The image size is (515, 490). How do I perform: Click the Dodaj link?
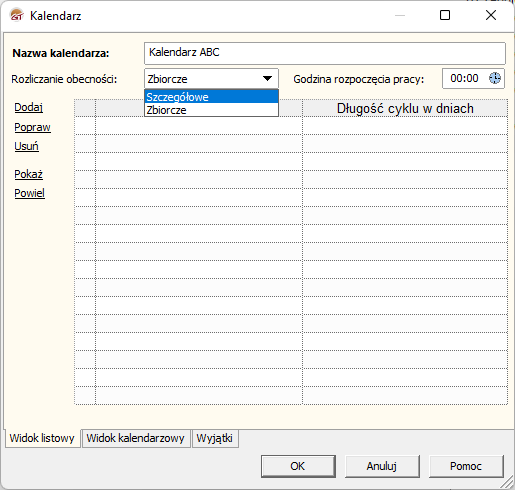pos(29,107)
